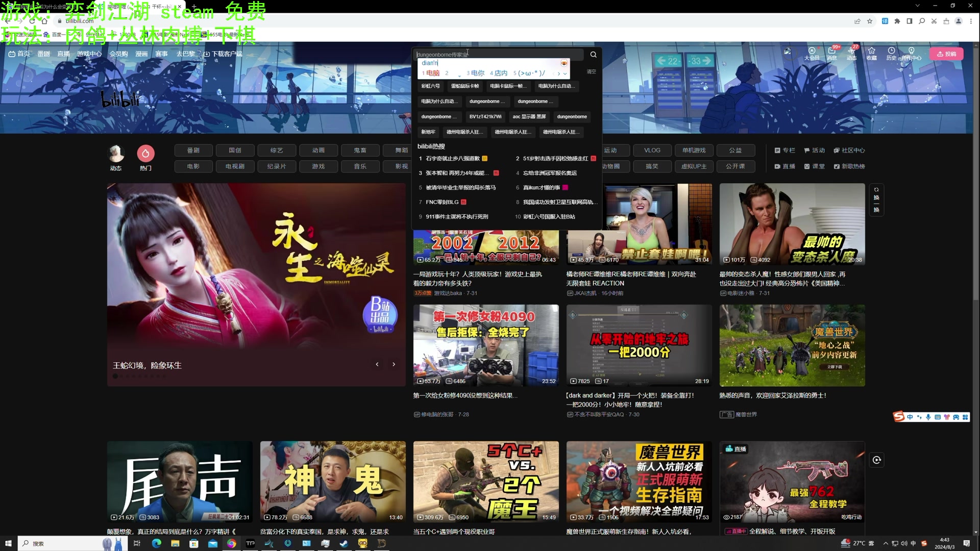This screenshot has height=551, width=980.
Task: Open the Steam taskbar icon
Action: coord(344,543)
